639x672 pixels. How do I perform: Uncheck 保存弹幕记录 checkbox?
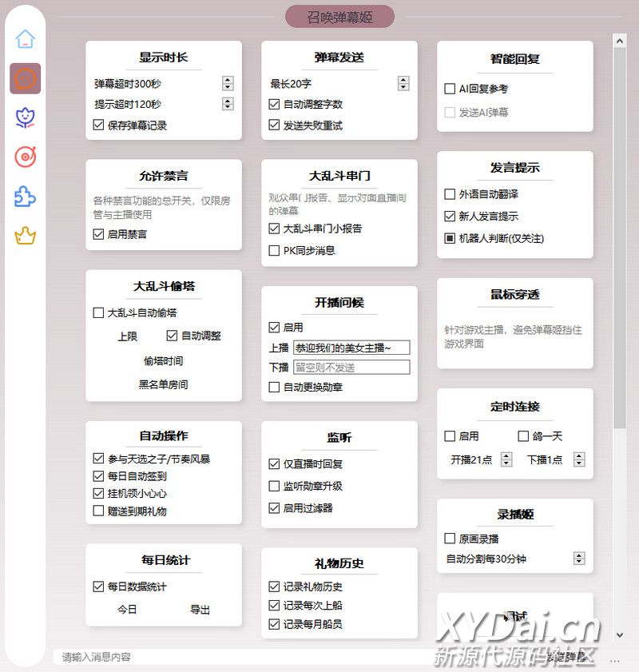[99, 125]
